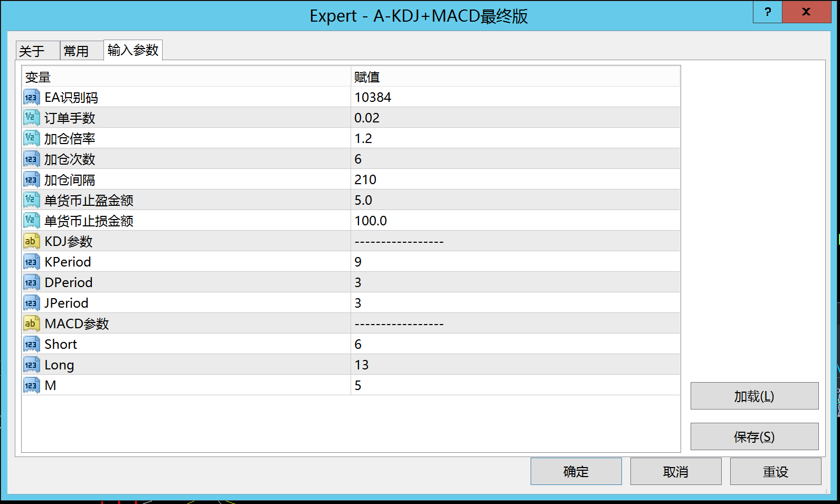
Task: Click the 保存(S) button
Action: point(754,436)
